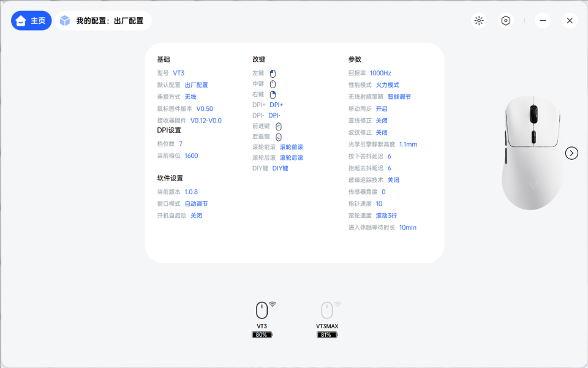Screen dimensions: 588x368
Task: Enable 直线修正 correction
Action: coord(380,120)
